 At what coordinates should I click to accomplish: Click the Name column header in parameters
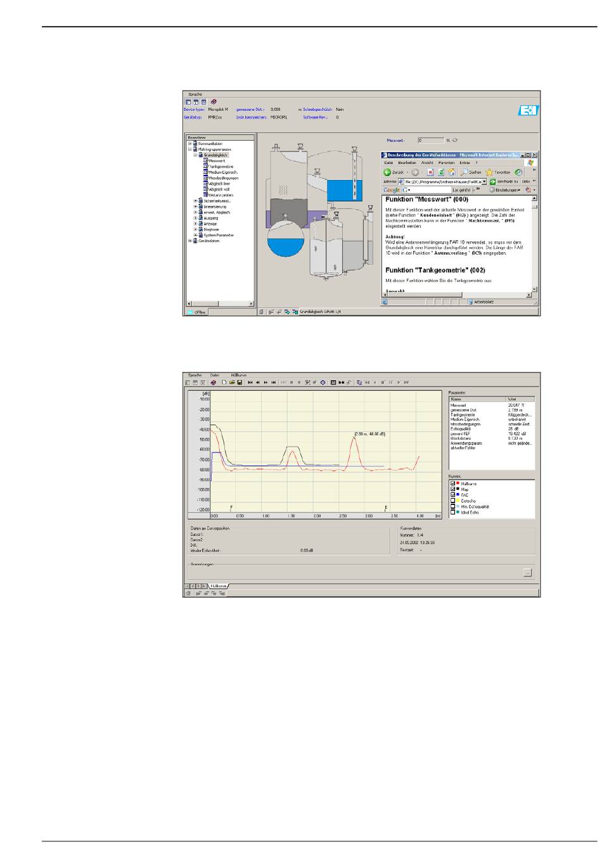[478, 400]
